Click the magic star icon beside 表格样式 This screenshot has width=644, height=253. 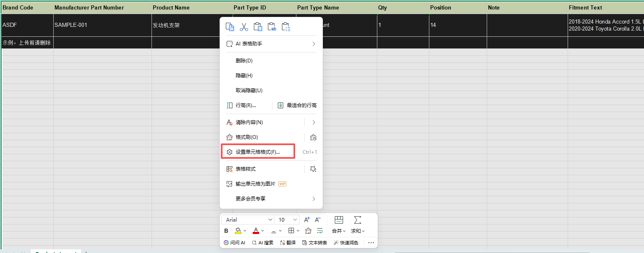click(x=313, y=169)
